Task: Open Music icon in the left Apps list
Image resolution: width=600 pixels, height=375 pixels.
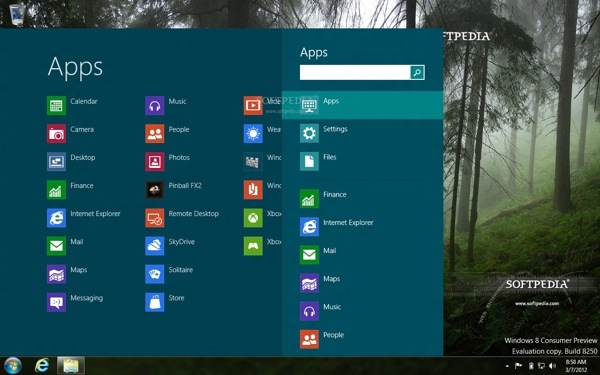Action: click(155, 106)
